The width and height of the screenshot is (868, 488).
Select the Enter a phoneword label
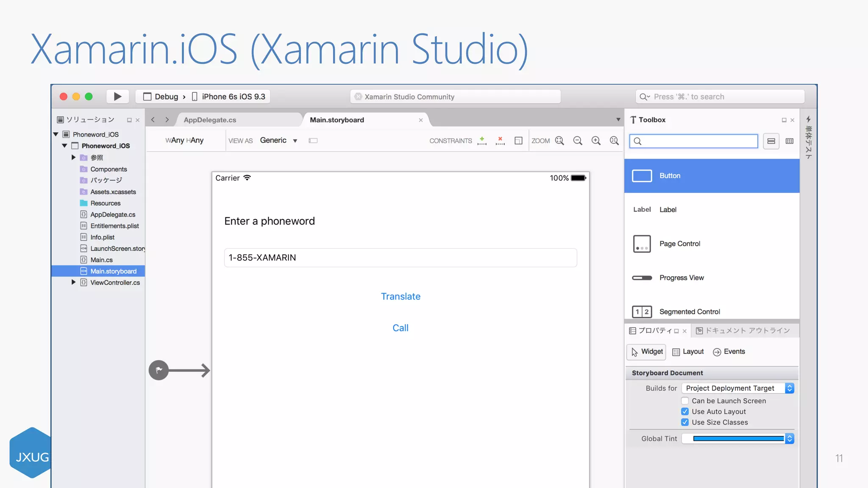(x=270, y=221)
